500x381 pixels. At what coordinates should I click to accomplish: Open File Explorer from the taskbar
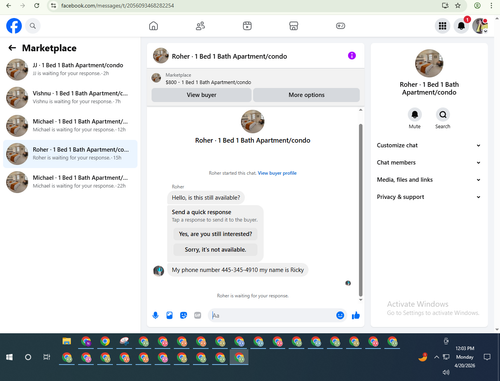click(67, 341)
